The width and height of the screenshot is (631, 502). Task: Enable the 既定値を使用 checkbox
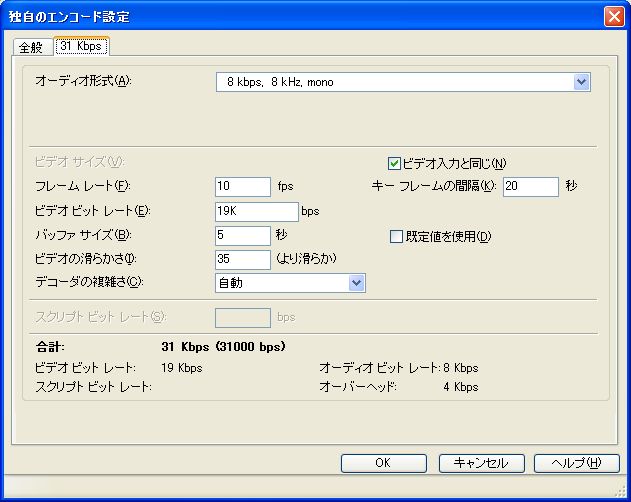tap(396, 237)
